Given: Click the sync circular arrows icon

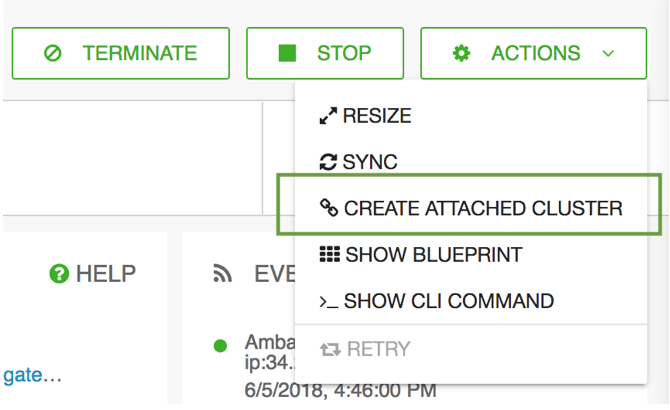Looking at the screenshot, I should pos(328,162).
